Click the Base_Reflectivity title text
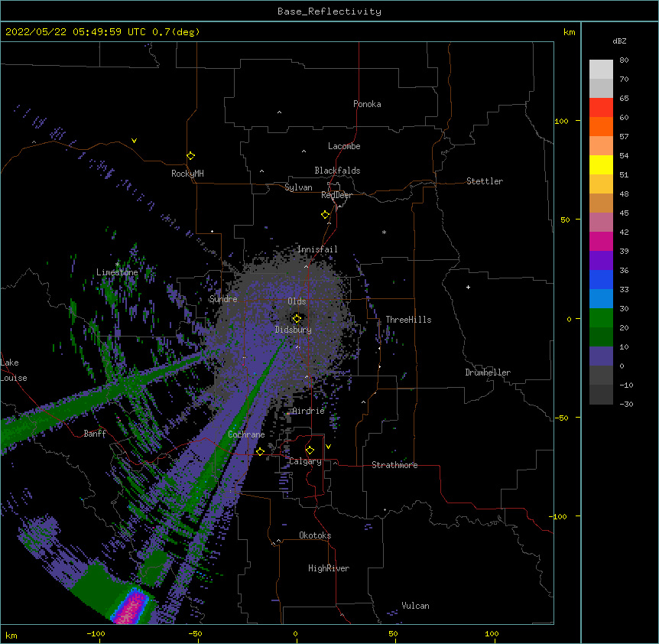659x644 pixels. coord(329,11)
